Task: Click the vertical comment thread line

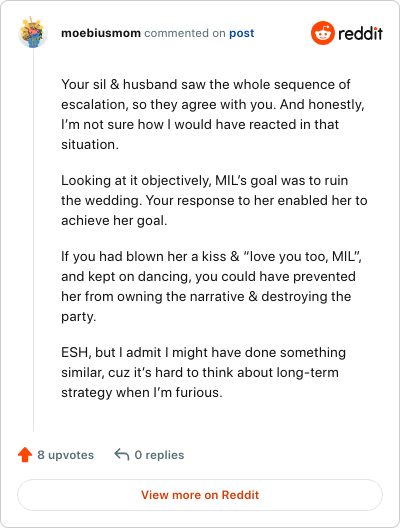Action: click(33, 240)
